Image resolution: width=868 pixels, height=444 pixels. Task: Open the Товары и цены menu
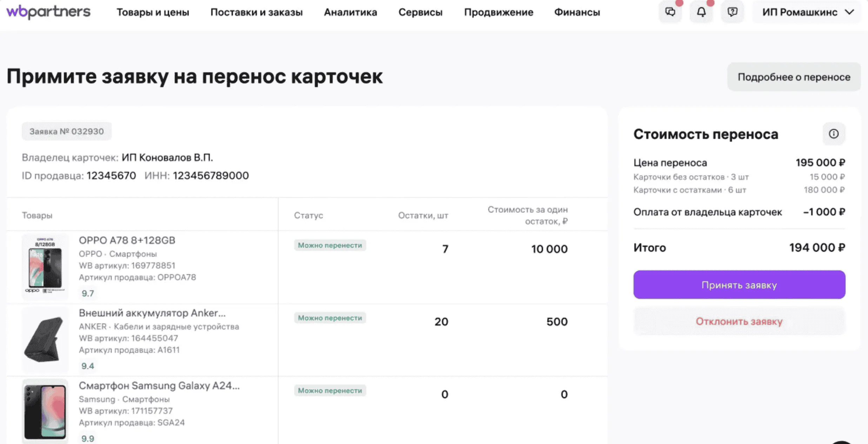pos(153,12)
